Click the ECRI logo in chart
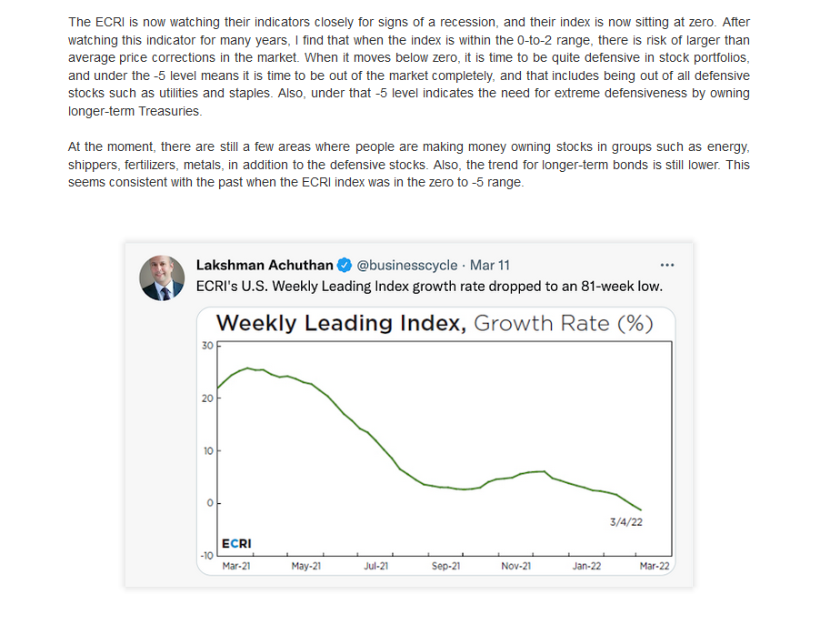840x635 pixels. (236, 543)
